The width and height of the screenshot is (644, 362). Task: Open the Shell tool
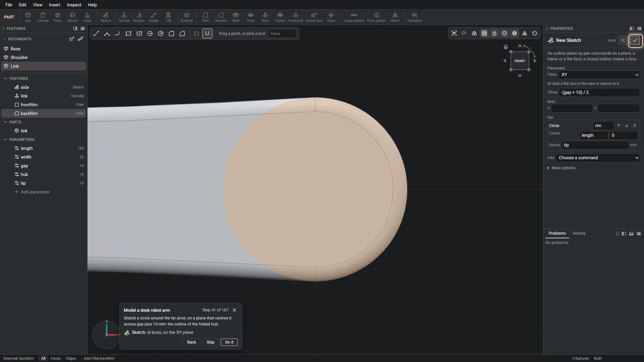(236, 17)
